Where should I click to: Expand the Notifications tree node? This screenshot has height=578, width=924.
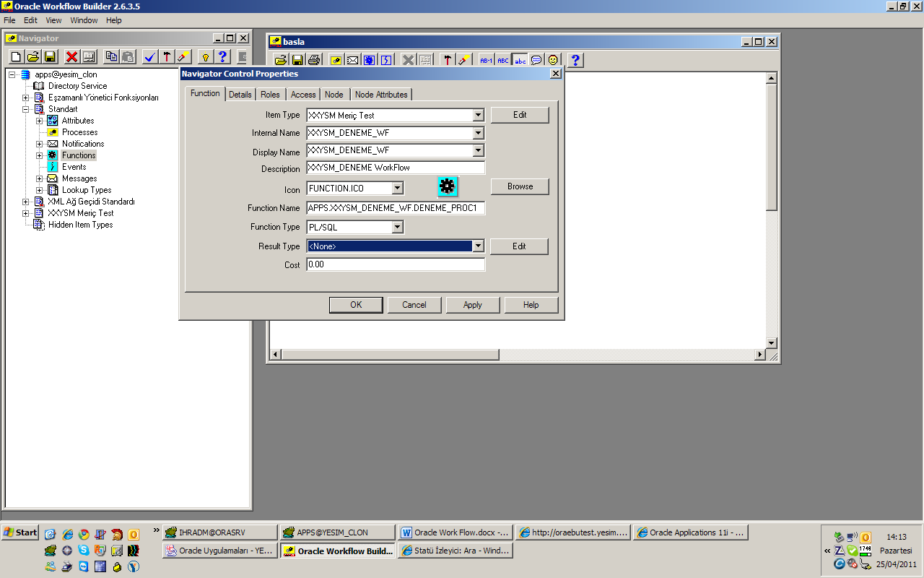pyautogui.click(x=40, y=144)
